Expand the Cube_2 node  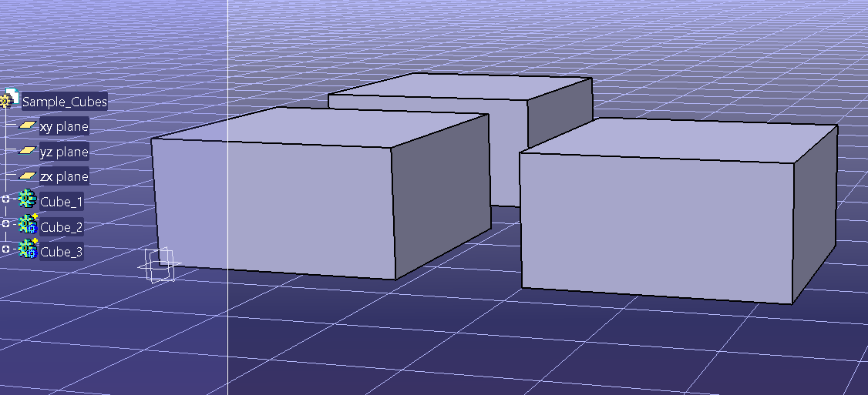(x=5, y=223)
